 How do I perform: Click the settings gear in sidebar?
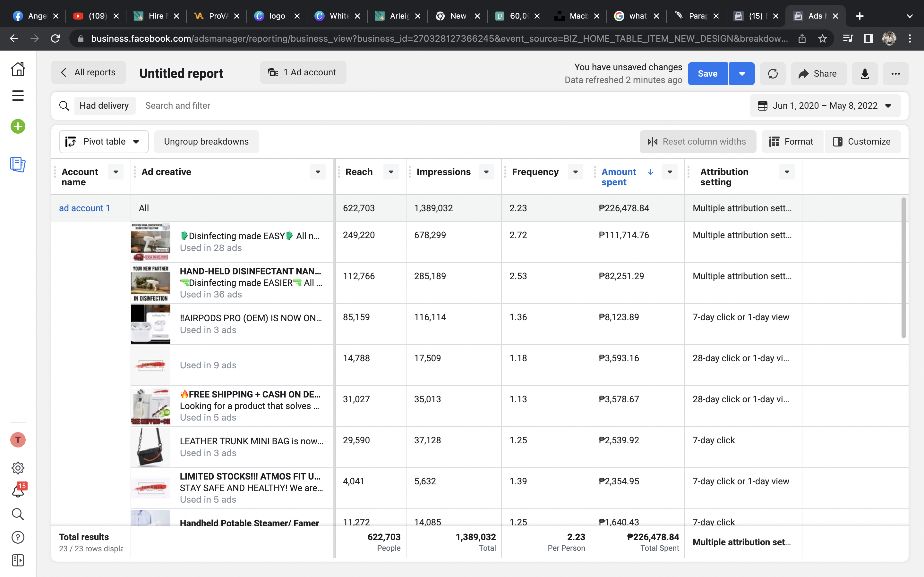pos(18,468)
